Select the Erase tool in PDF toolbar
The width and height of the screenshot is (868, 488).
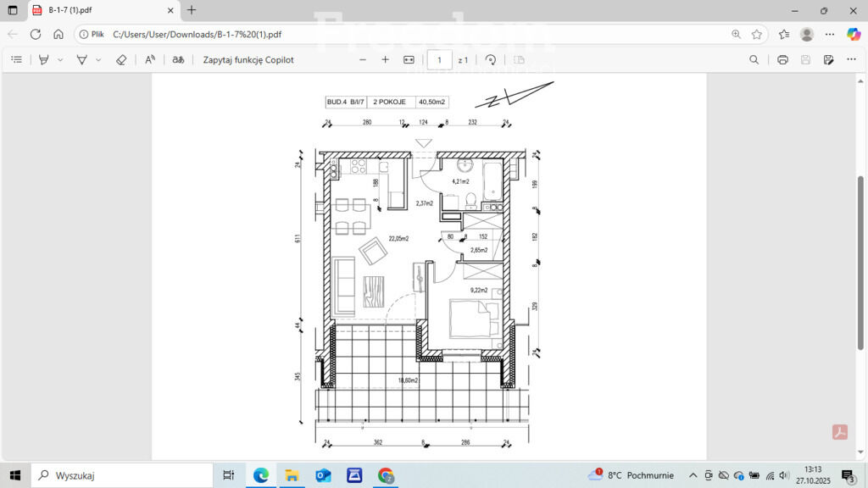click(120, 60)
